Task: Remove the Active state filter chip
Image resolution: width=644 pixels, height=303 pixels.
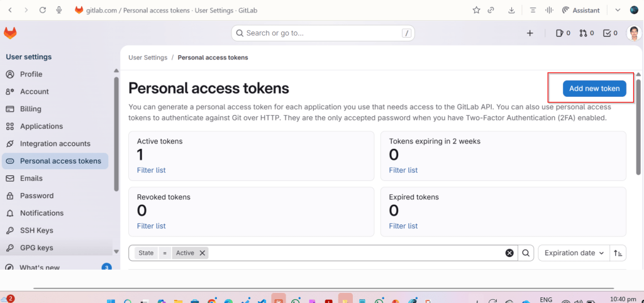Action: [203, 253]
